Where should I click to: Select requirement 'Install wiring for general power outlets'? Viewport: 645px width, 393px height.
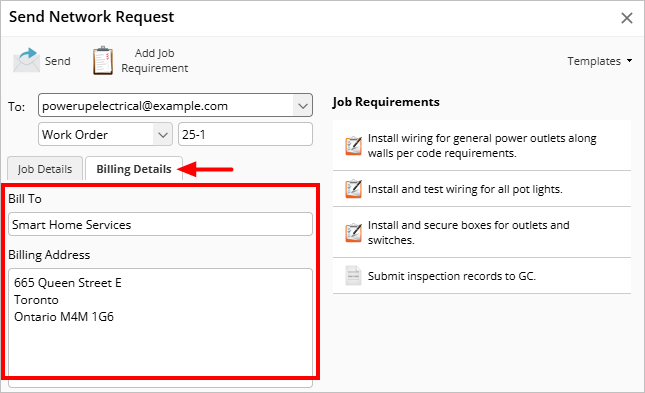point(482,146)
